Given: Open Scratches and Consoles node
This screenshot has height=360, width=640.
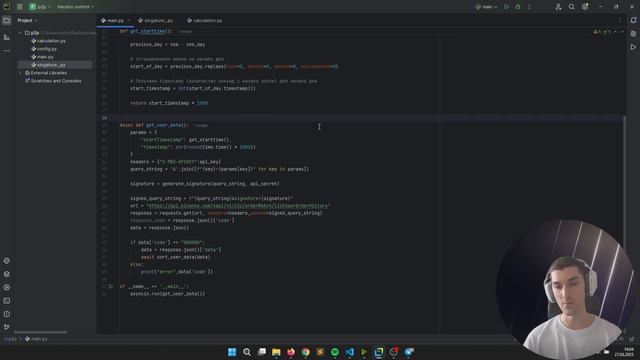Looking at the screenshot, I should [53, 81].
